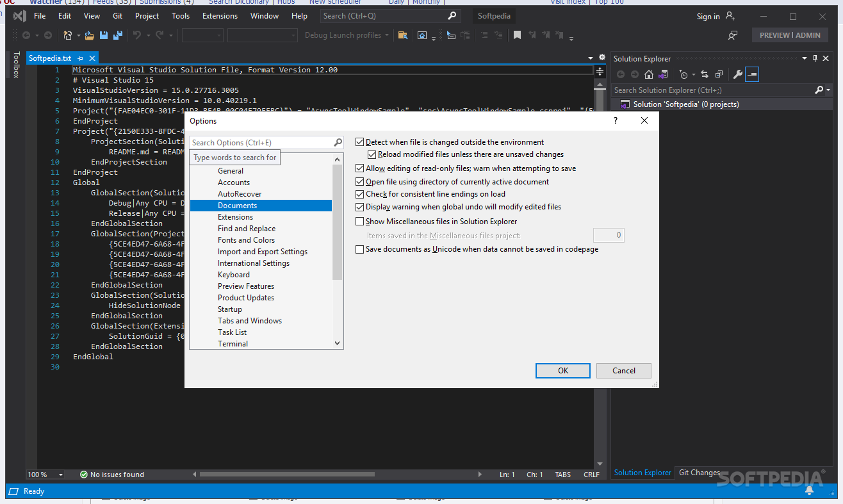
Task: Toggle Reload modified files checkbox
Action: click(372, 154)
